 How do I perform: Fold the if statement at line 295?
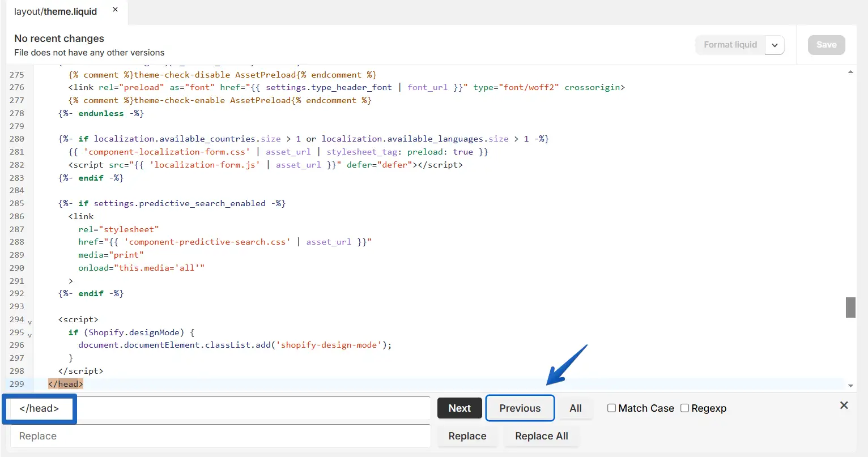29,335
